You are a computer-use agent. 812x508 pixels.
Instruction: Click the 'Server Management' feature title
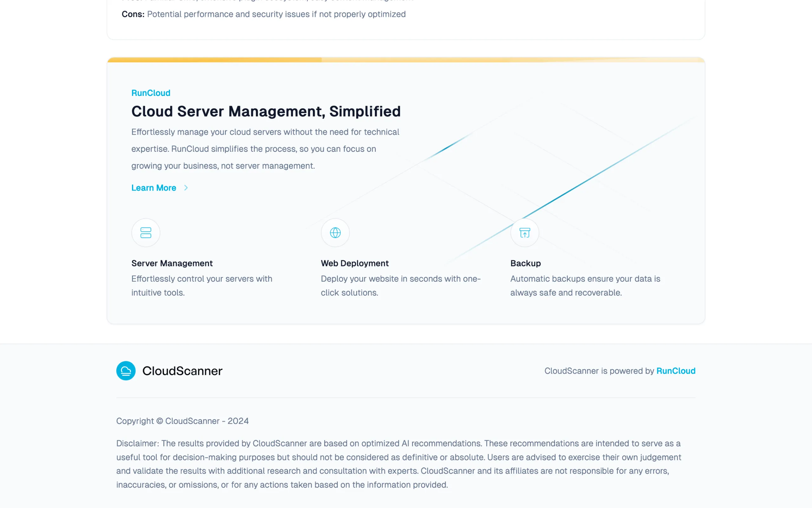pyautogui.click(x=172, y=263)
